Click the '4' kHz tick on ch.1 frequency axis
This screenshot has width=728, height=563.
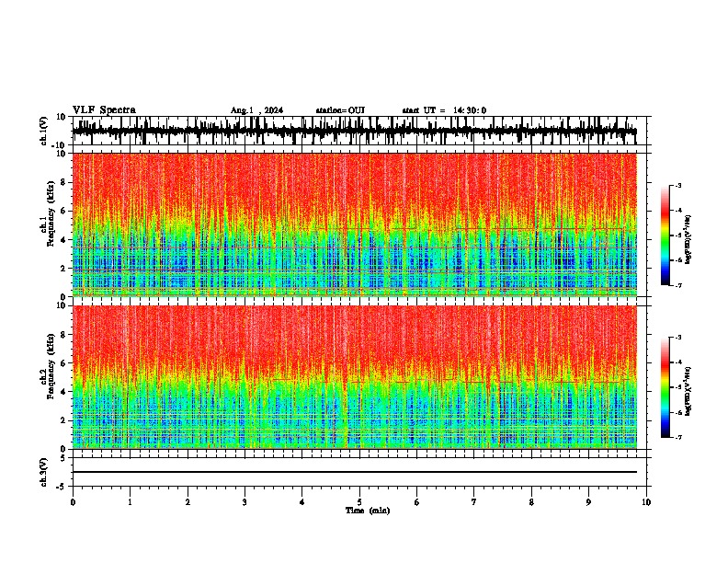pos(64,240)
